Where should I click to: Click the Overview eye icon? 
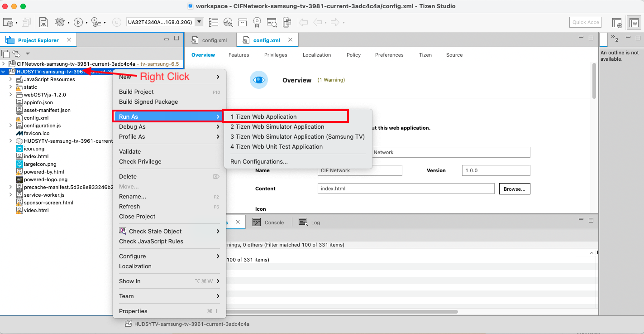(259, 80)
